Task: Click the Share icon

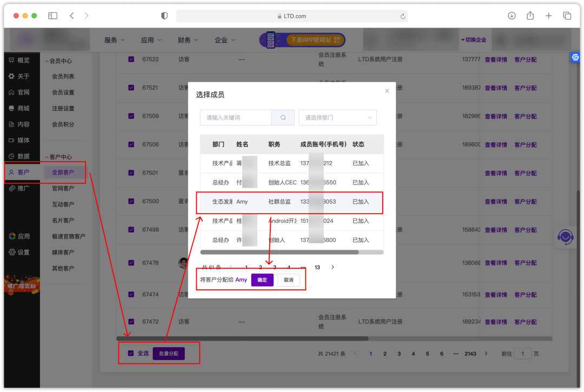Action: click(530, 16)
